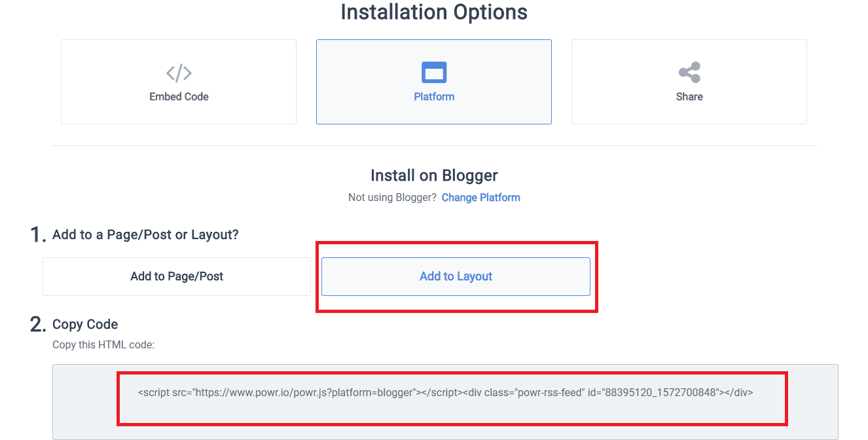Click the HTML embed script code

point(445,393)
